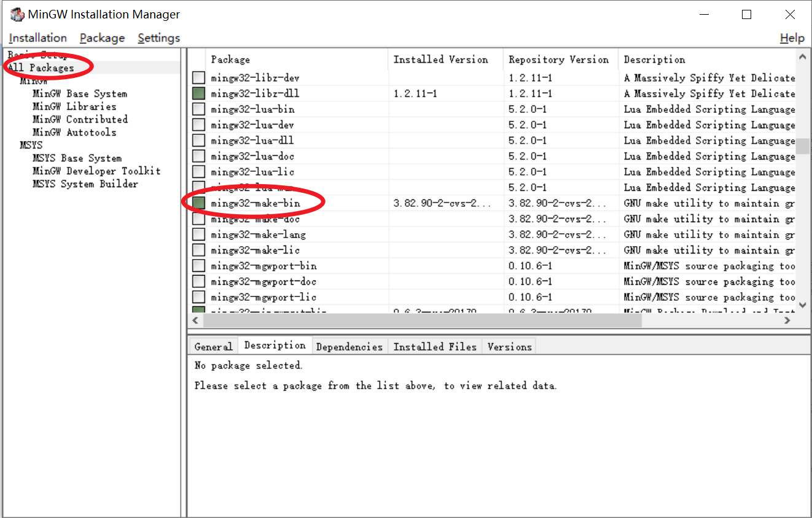Select MinGW Developer Toolkit category

coord(96,171)
